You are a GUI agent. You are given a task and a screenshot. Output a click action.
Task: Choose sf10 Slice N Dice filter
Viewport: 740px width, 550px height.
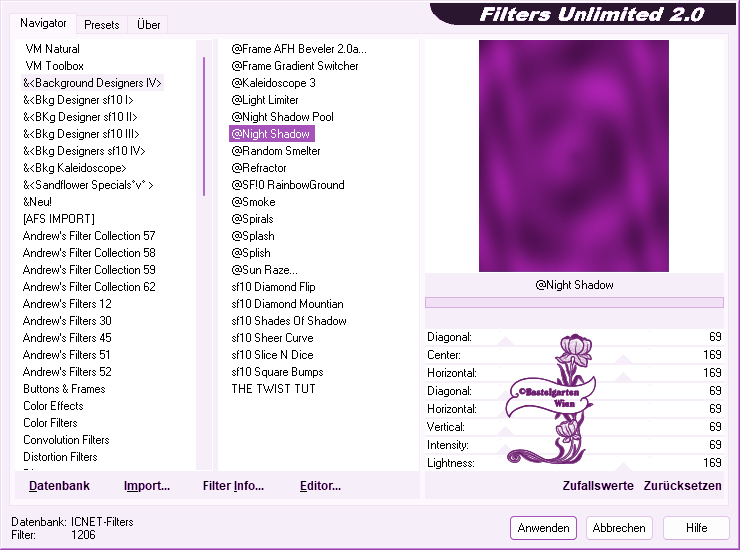272,355
